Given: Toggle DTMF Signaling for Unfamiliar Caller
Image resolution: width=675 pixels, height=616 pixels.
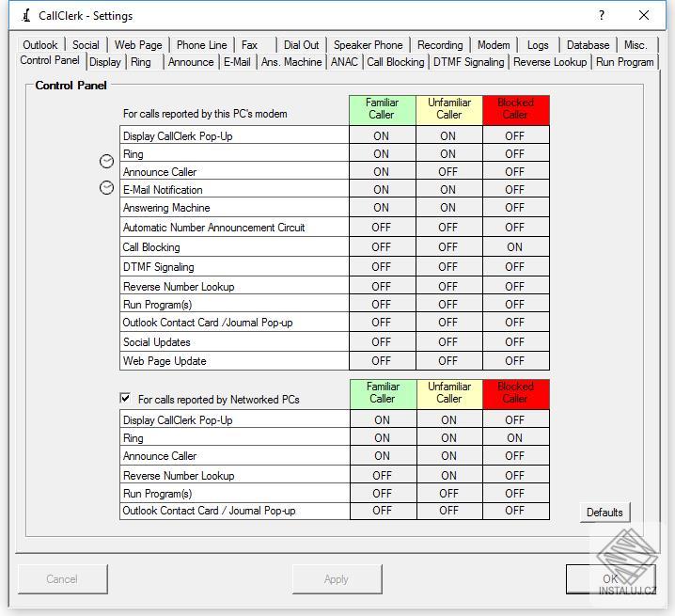Looking at the screenshot, I should (x=448, y=267).
